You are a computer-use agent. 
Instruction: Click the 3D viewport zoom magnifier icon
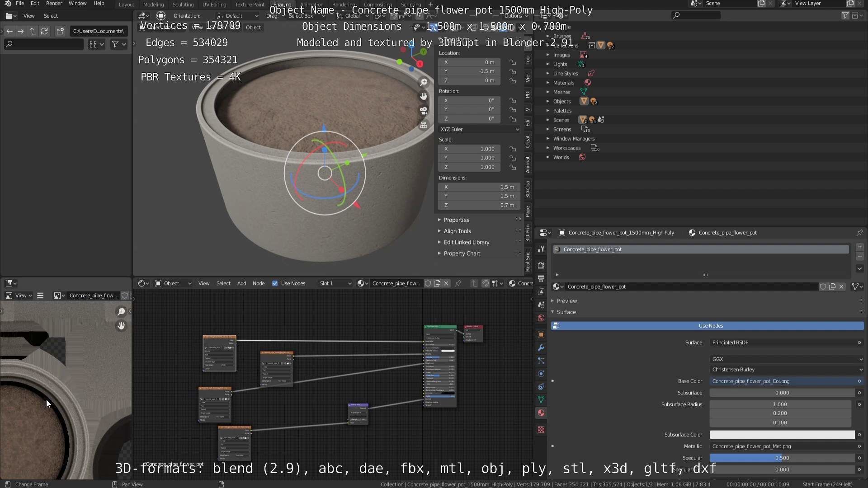coord(424,82)
